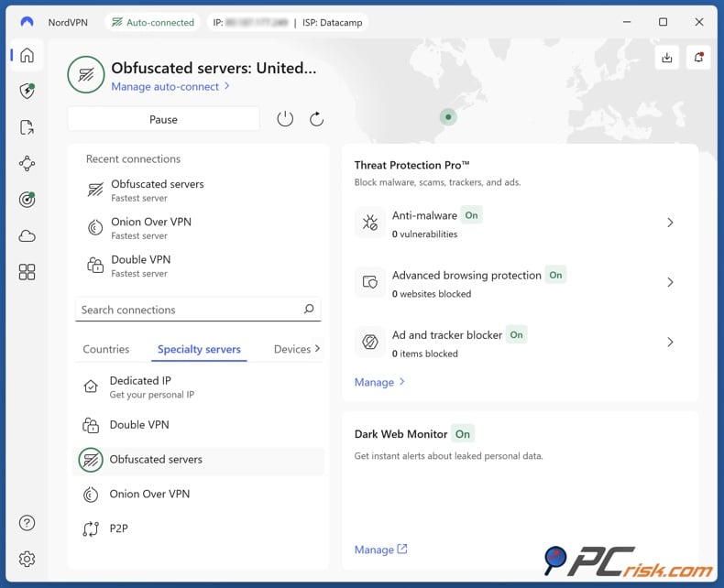Click 'Threat Protection Pro' heading

point(411,165)
